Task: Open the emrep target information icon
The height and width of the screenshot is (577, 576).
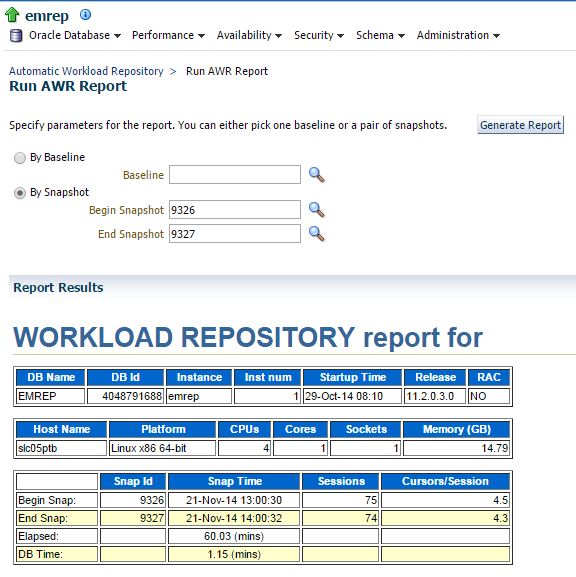Action: point(85,15)
